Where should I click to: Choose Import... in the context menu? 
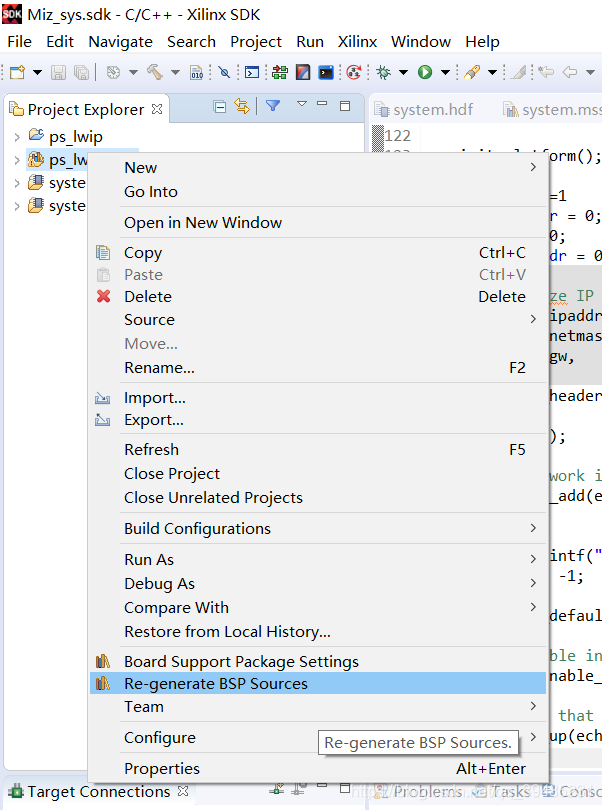318,398
